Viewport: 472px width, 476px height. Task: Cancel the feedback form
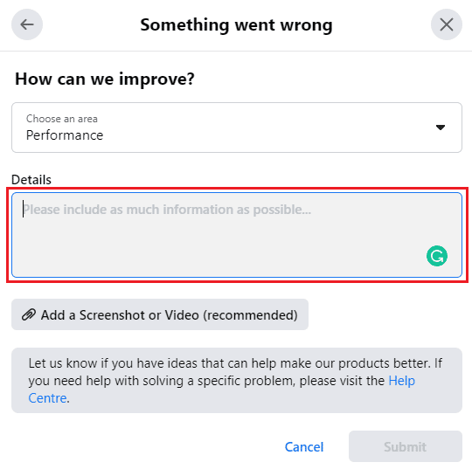pyautogui.click(x=304, y=447)
